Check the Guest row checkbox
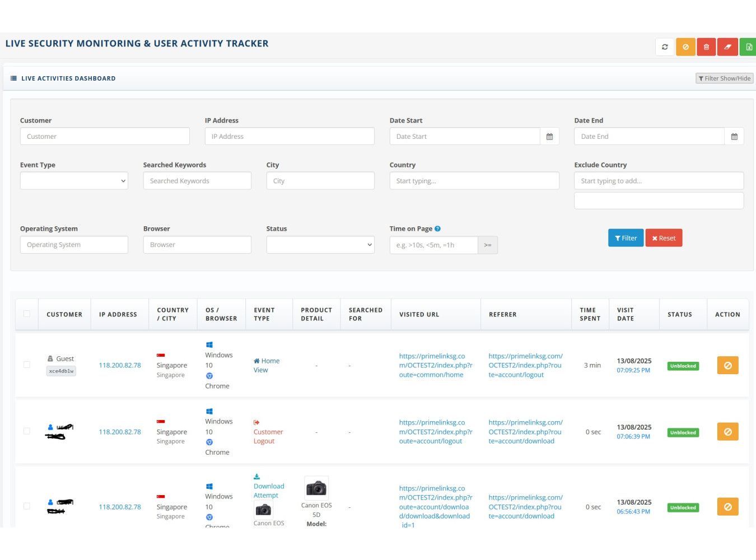This screenshot has height=560, width=756. tap(27, 365)
